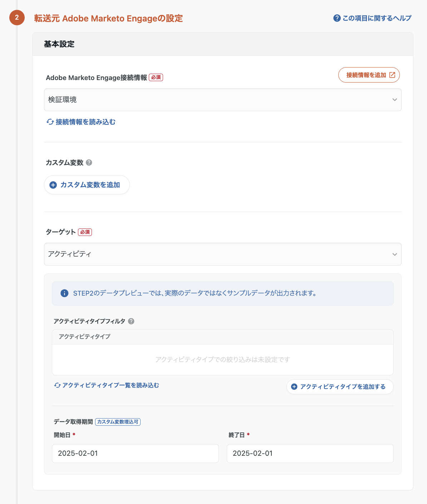Viewport: 427px width, 504px height.
Task: Click the 必須 badge beside ターゲット
Action: point(85,232)
